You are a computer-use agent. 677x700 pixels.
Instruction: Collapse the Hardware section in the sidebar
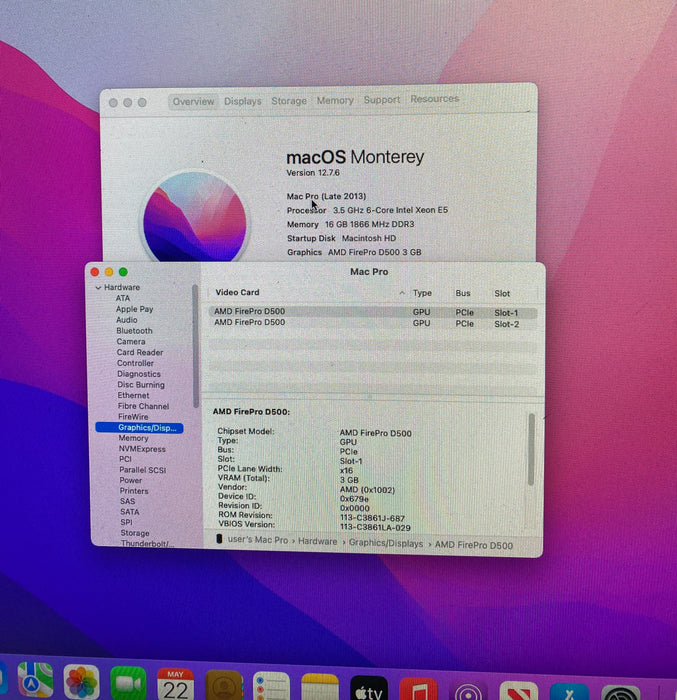pos(98,288)
